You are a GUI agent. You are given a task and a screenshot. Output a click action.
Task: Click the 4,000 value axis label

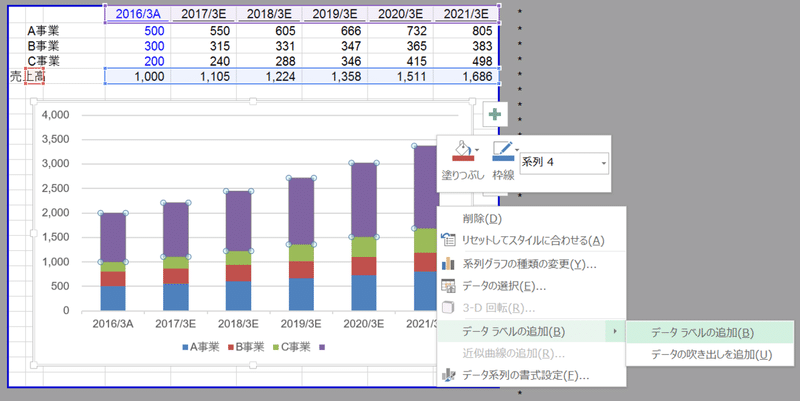tap(56, 115)
